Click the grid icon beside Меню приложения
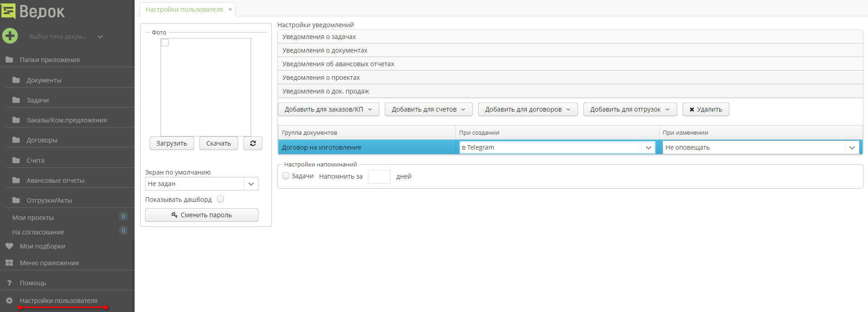This screenshot has width=868, height=312. pyautogui.click(x=9, y=263)
